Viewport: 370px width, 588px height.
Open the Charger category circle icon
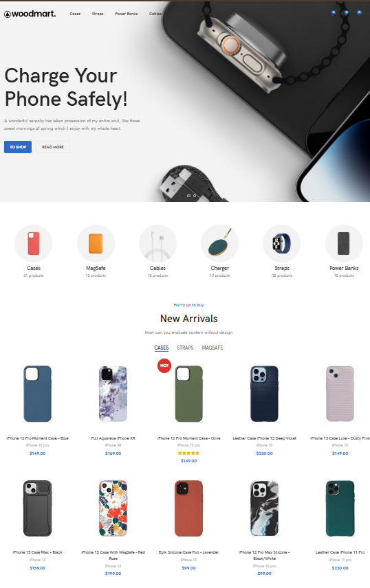click(x=220, y=243)
